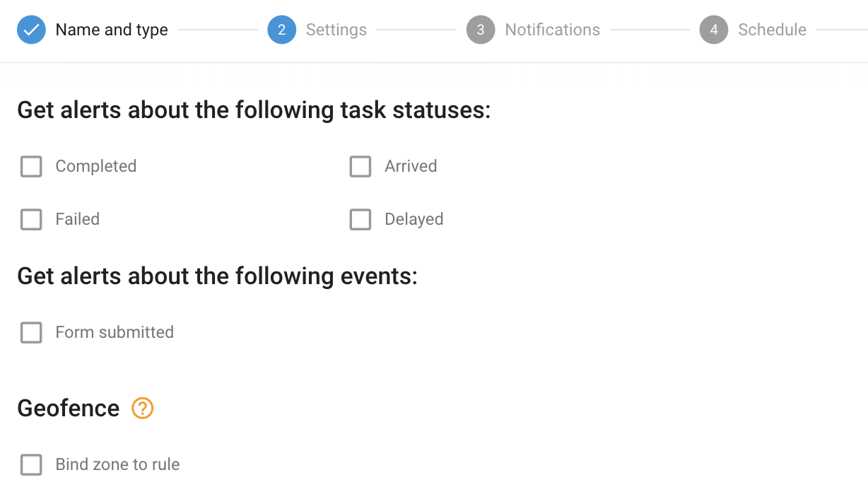
Task: Go back to Name and type step
Action: pyautogui.click(x=112, y=30)
